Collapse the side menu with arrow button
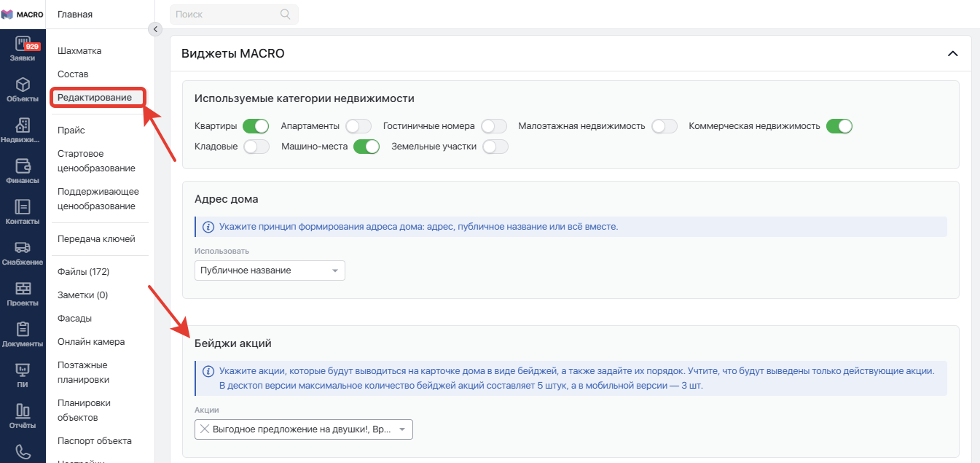 pyautogui.click(x=154, y=29)
